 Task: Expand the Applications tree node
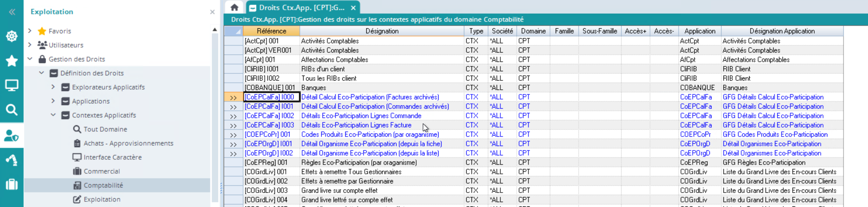tap(53, 101)
